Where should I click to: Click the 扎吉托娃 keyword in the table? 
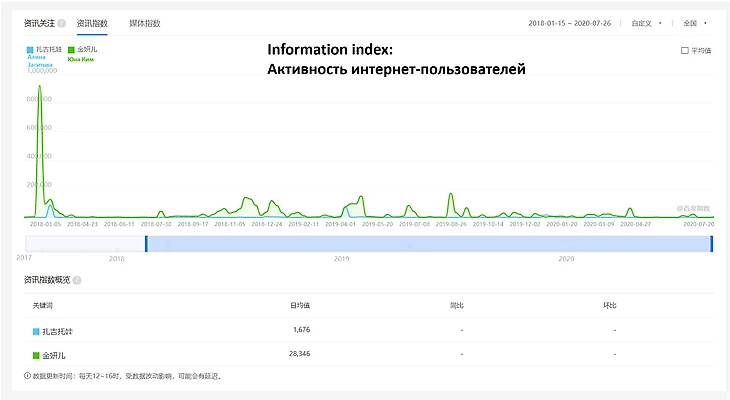point(58,332)
